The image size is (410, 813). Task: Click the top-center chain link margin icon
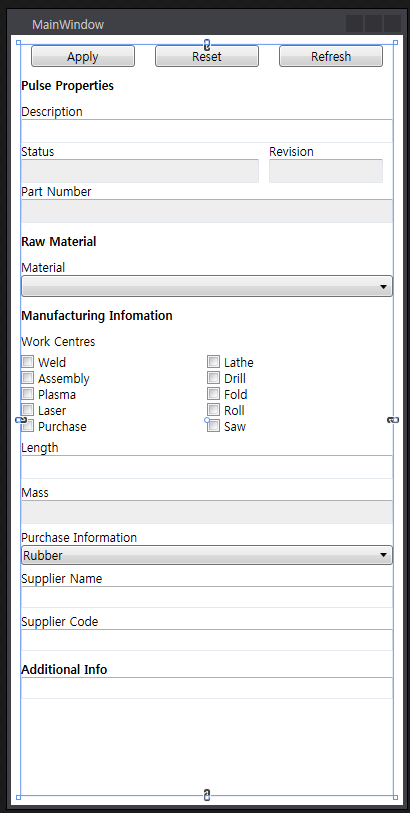point(207,45)
